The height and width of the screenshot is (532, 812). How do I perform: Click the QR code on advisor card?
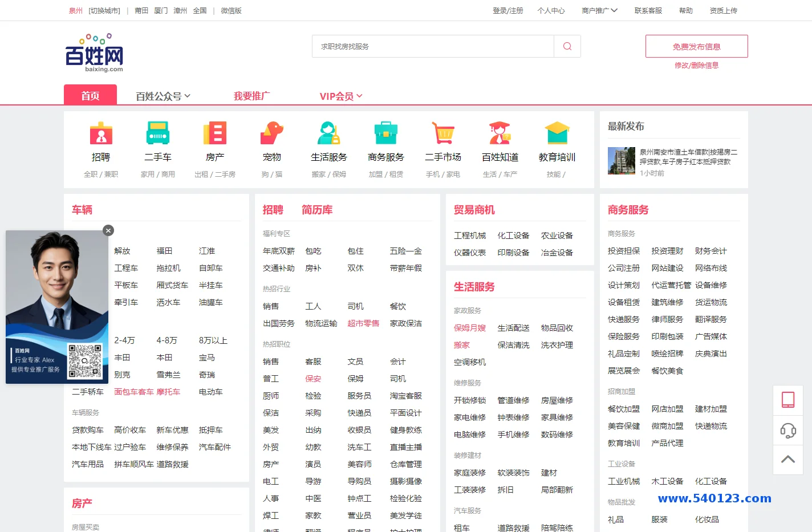click(x=85, y=362)
